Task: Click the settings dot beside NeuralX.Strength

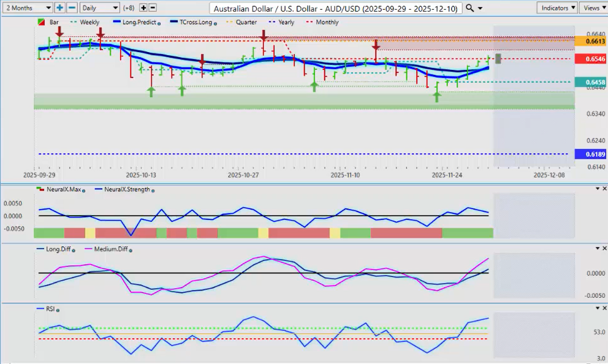Action: click(x=153, y=190)
